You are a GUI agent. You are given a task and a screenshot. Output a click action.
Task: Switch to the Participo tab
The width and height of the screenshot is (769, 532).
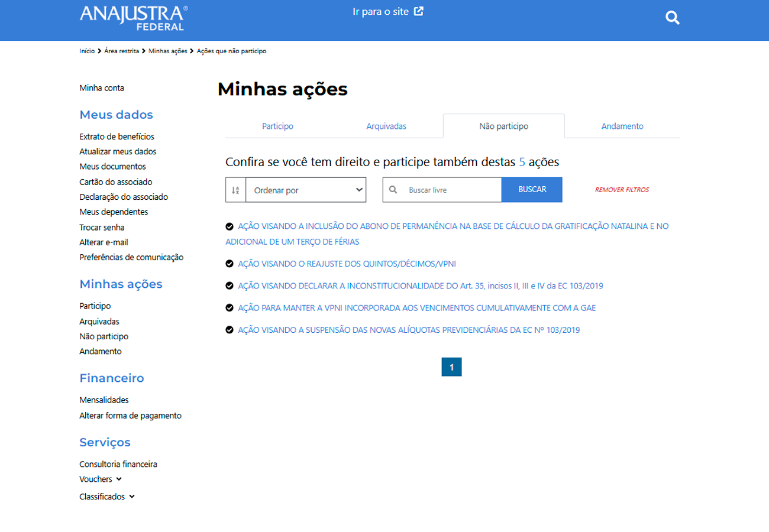277,126
